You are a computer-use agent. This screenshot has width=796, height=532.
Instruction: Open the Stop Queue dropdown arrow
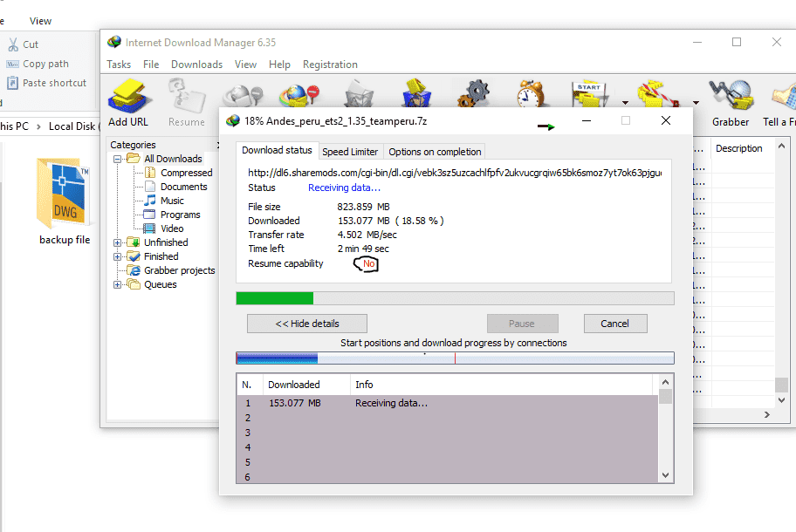point(696,103)
